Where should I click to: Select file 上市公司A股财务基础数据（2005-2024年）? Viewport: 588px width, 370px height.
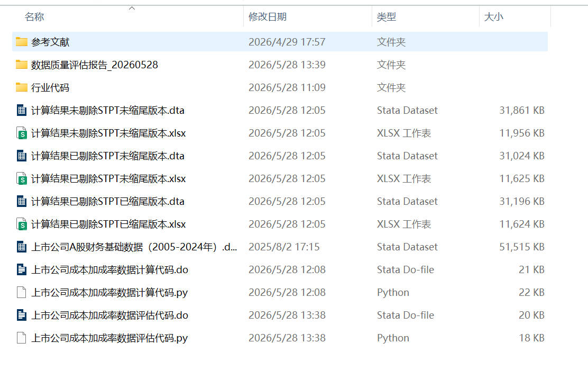coord(134,247)
